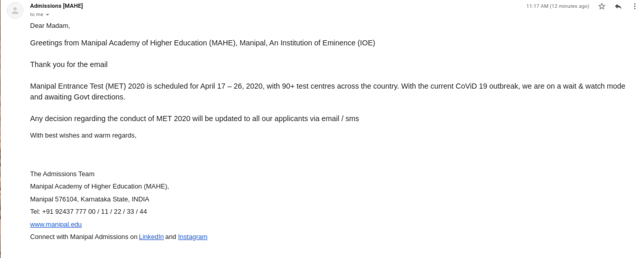
Task: Click the "With best wishes" closing line
Action: pos(83,135)
